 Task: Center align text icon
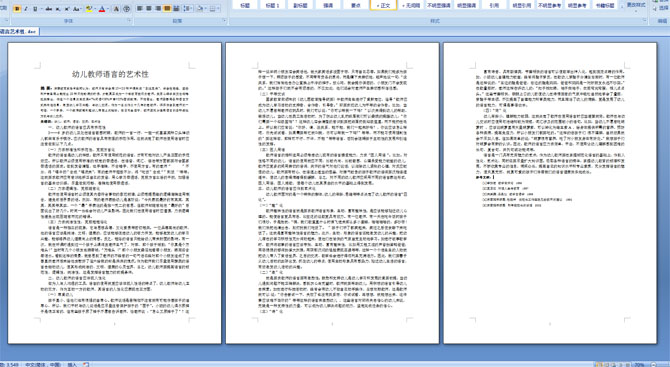(x=149, y=9)
